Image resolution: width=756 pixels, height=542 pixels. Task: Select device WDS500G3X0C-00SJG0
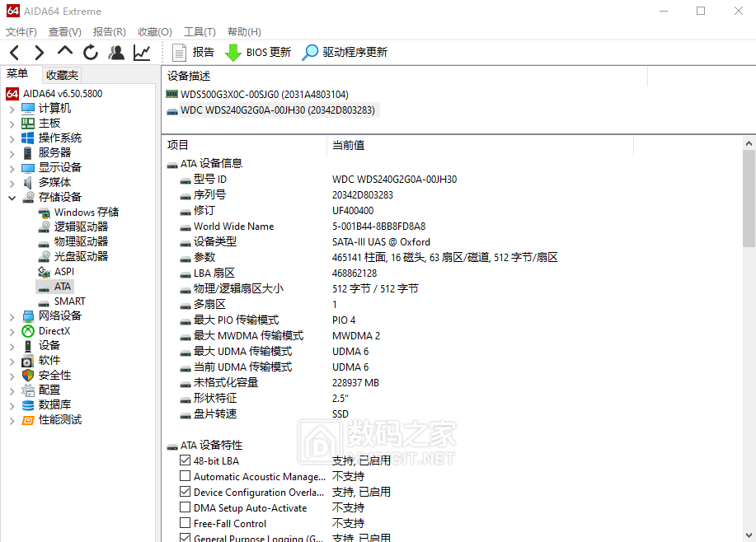coord(264,95)
